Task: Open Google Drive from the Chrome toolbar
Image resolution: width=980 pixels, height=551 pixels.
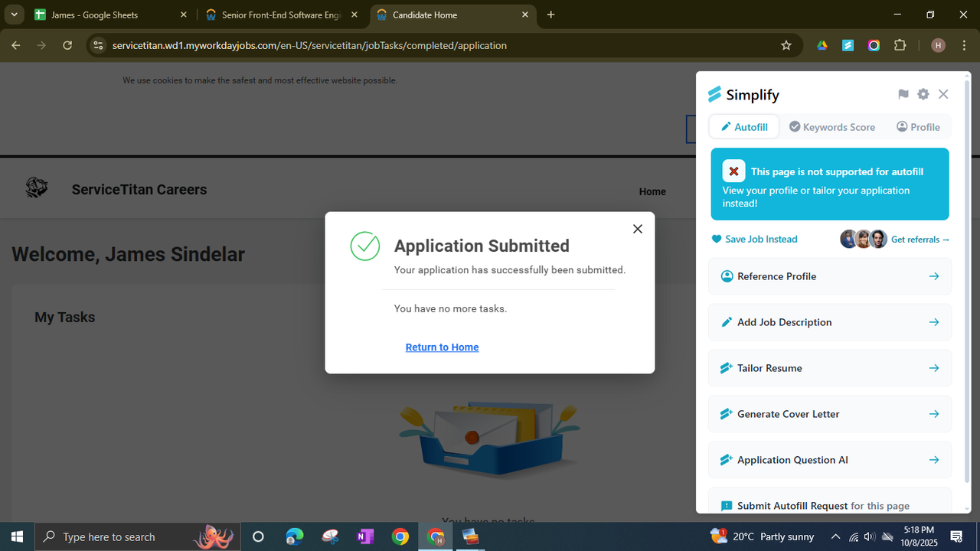Action: click(x=822, y=45)
